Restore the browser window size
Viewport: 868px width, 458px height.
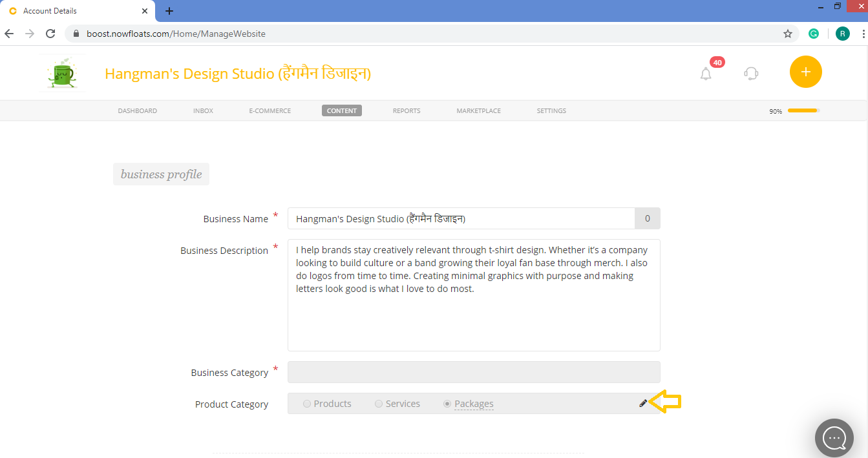(838, 6)
